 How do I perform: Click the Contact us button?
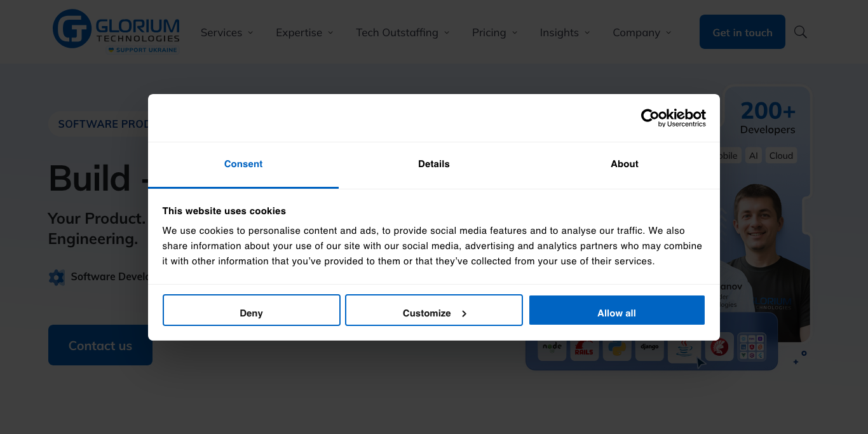pyautogui.click(x=100, y=345)
